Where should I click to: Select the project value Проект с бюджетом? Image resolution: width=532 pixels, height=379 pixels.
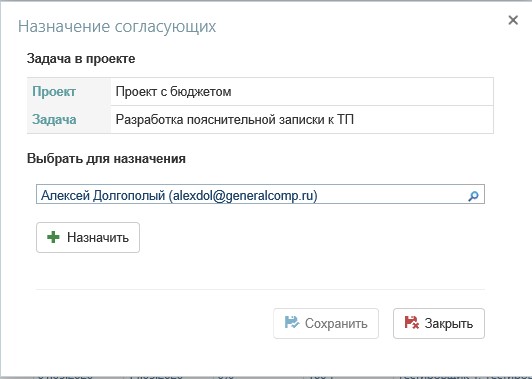(173, 92)
